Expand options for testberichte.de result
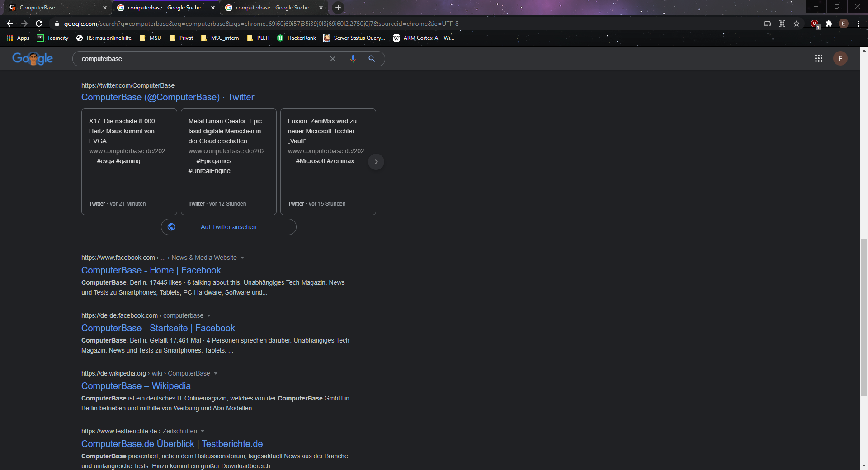 [x=203, y=432]
